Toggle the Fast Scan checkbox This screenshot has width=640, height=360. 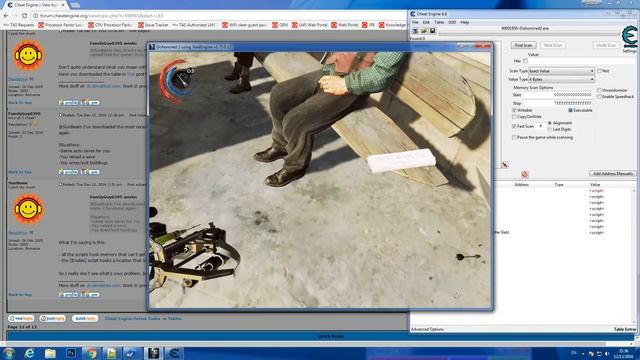[514, 126]
